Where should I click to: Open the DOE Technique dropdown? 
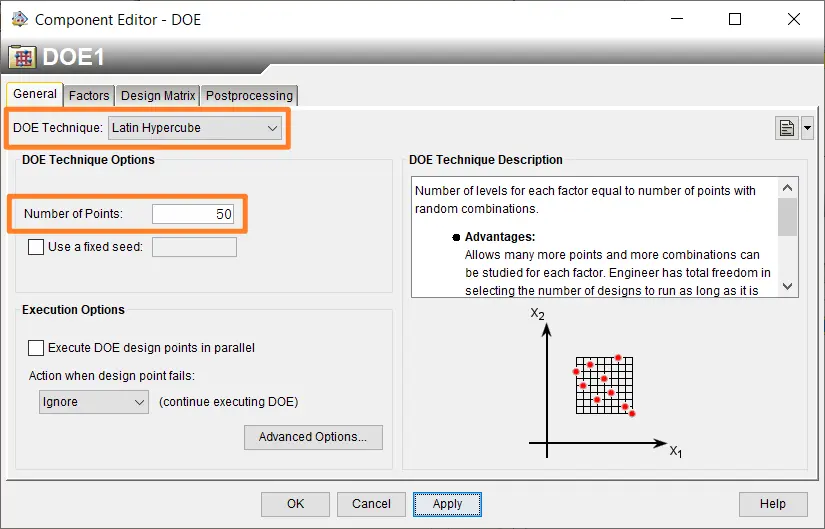pyautogui.click(x=195, y=128)
